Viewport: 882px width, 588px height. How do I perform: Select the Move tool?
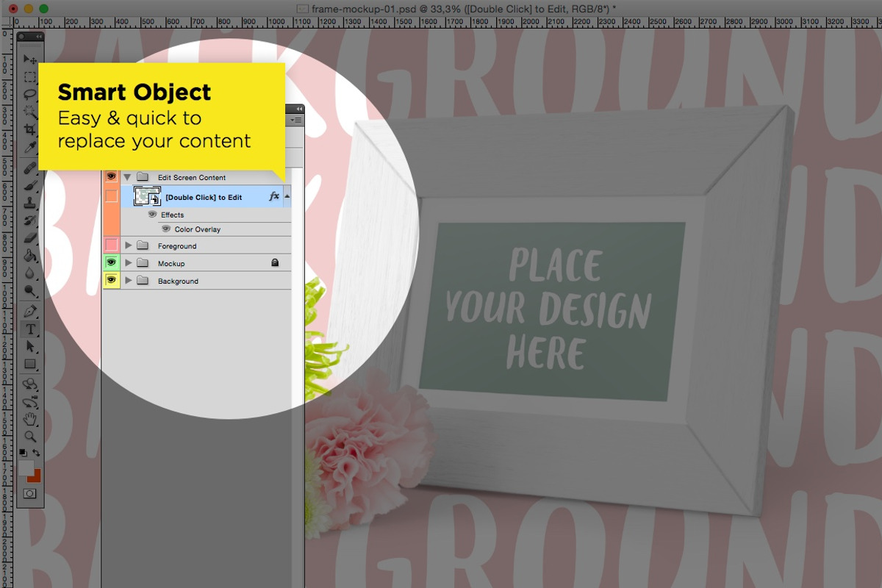[30, 60]
